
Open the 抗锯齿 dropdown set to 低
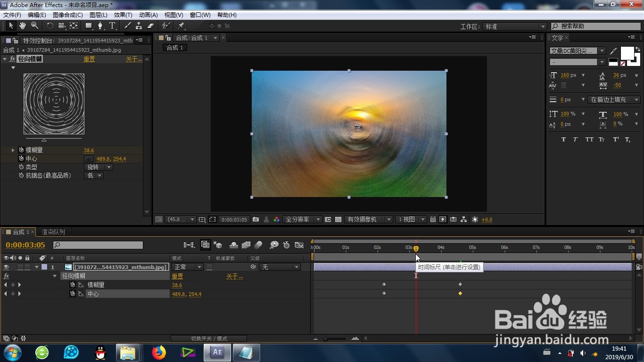93,176
